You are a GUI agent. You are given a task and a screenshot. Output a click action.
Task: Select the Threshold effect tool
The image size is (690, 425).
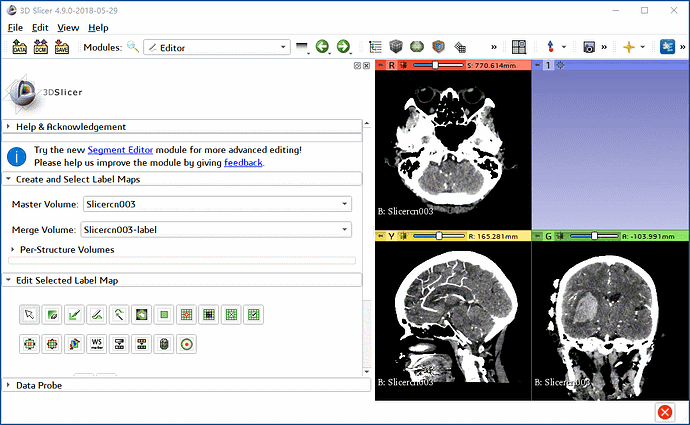(119, 344)
